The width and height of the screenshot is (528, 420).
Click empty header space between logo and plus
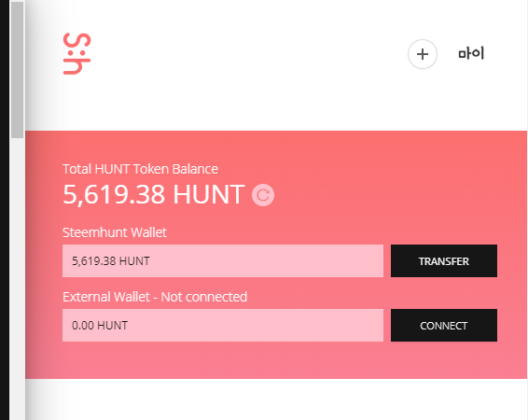[249, 54]
